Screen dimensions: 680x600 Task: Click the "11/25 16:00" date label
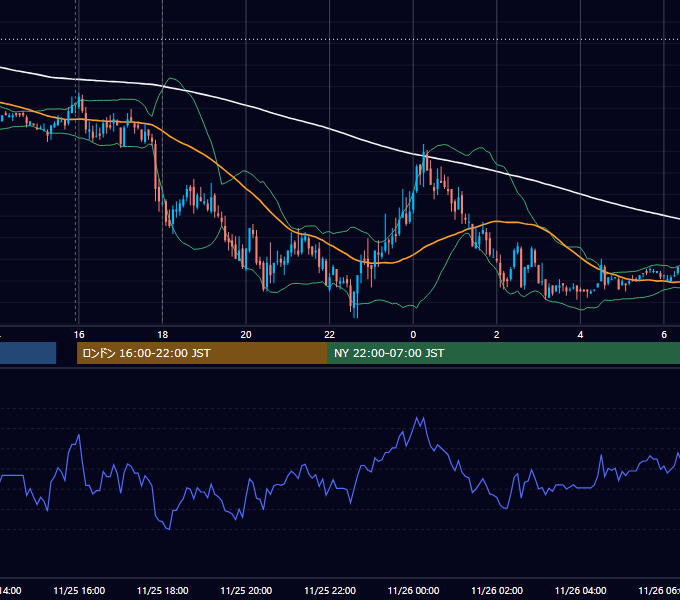click(79, 590)
